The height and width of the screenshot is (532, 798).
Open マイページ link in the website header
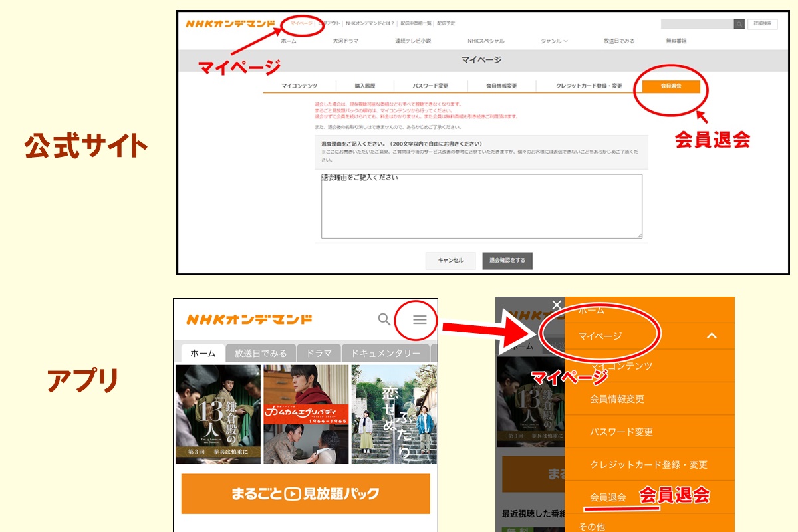(301, 23)
